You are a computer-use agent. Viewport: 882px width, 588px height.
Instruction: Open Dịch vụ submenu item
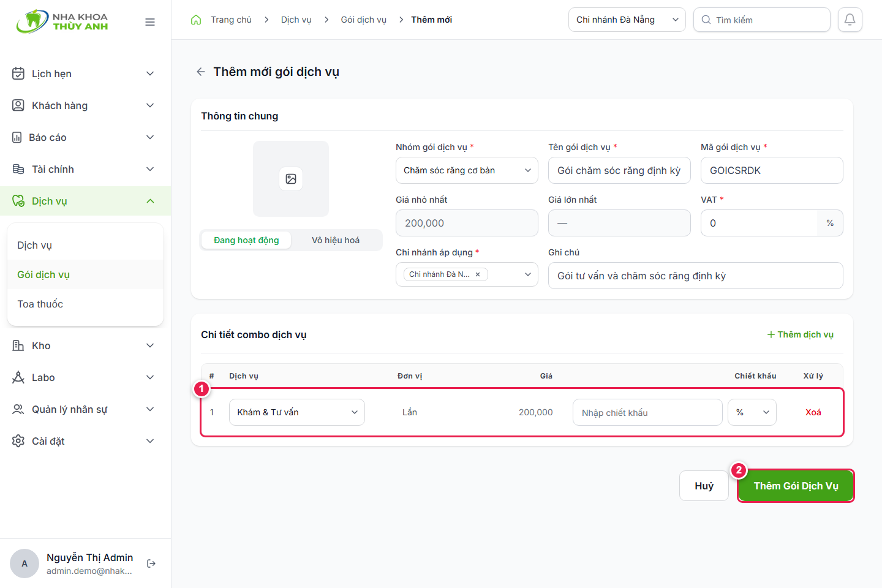tap(85, 245)
